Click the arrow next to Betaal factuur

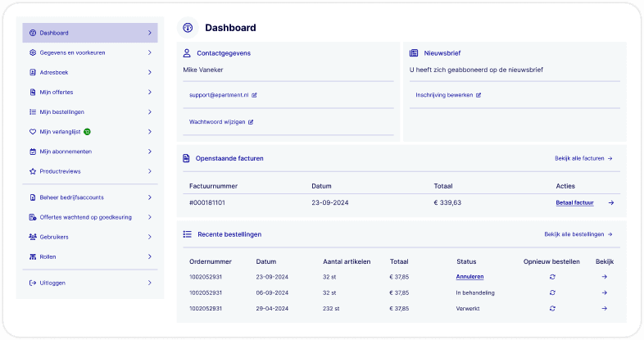(611, 203)
